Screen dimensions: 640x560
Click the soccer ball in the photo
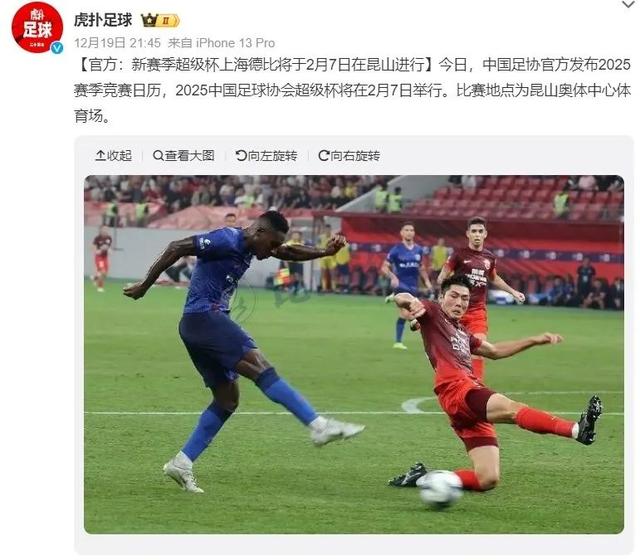point(441,489)
